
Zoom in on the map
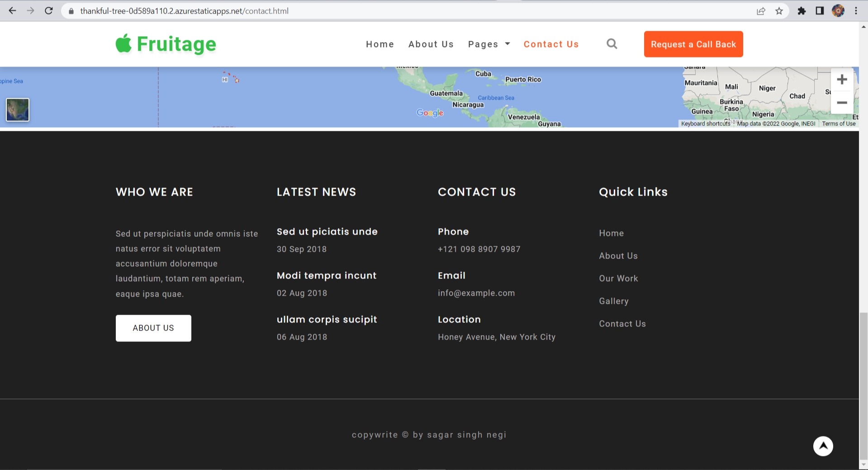(x=842, y=80)
